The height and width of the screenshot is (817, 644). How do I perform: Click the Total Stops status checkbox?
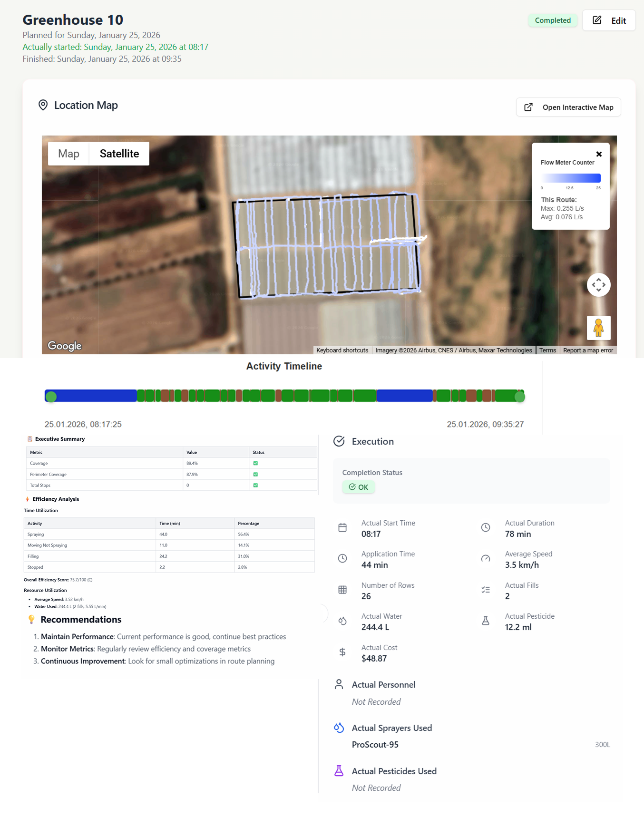click(255, 486)
